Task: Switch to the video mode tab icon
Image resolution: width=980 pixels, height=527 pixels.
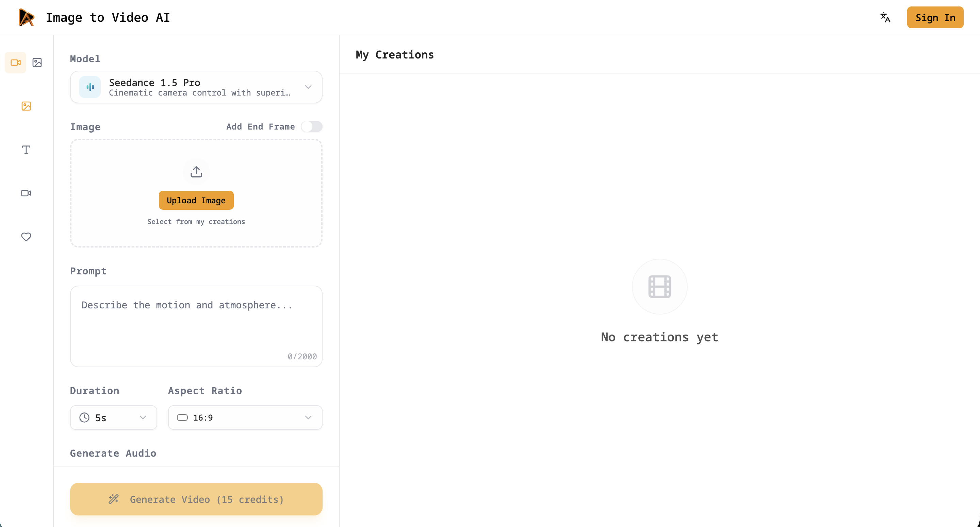Action: 16,62
